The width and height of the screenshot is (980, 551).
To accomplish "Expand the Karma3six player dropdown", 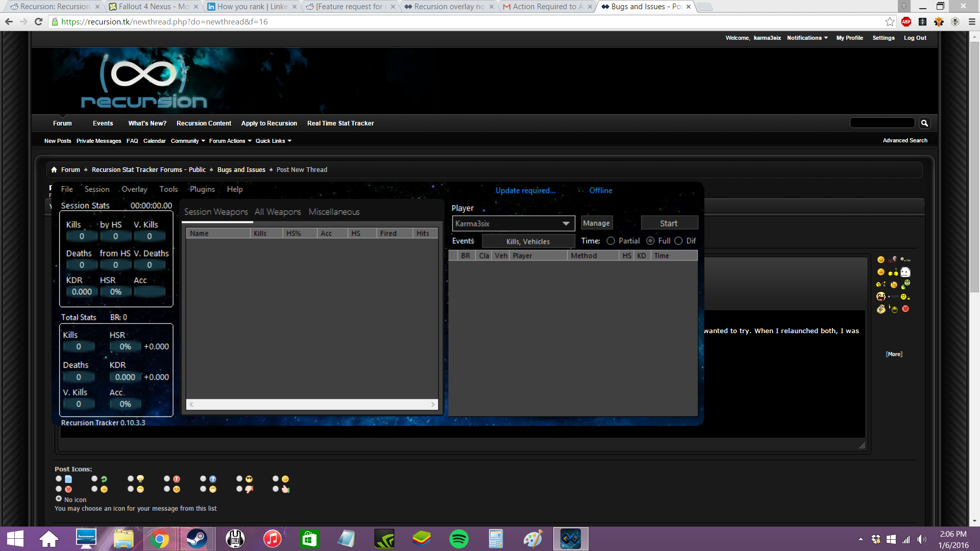I will coord(566,223).
